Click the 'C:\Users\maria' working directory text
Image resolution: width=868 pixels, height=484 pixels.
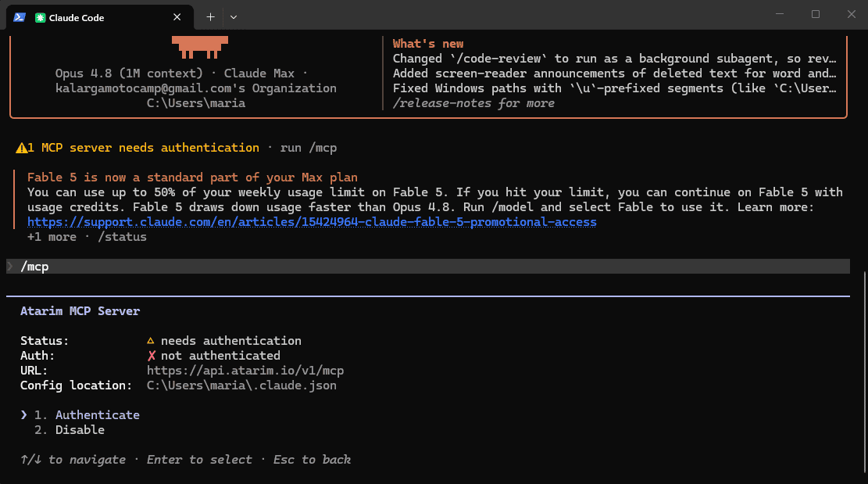coord(196,103)
